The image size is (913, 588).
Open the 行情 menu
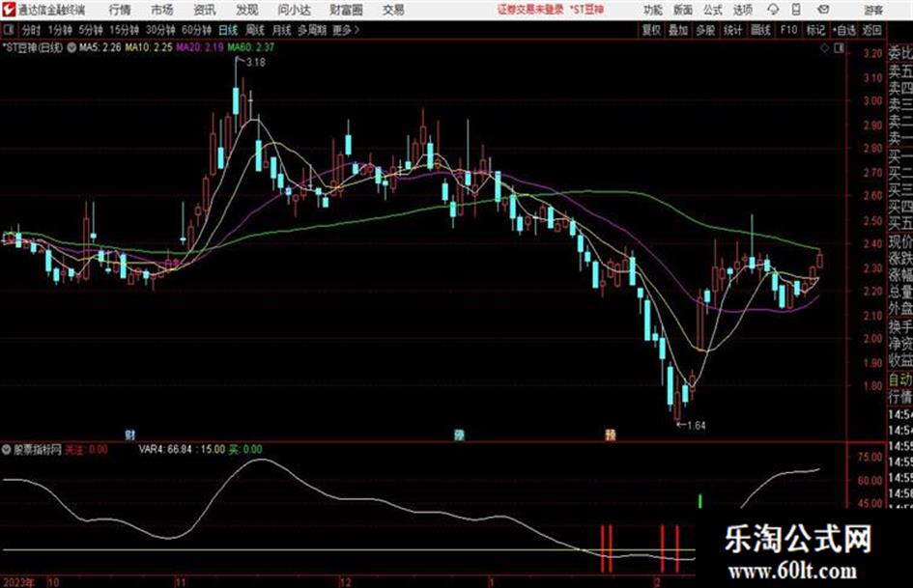coord(120,10)
